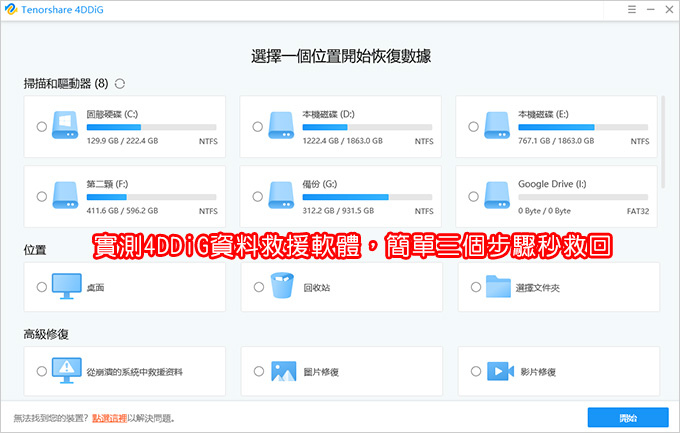Click the F: drive disk icon
The width and height of the screenshot is (680, 433).
pyautogui.click(x=65, y=195)
